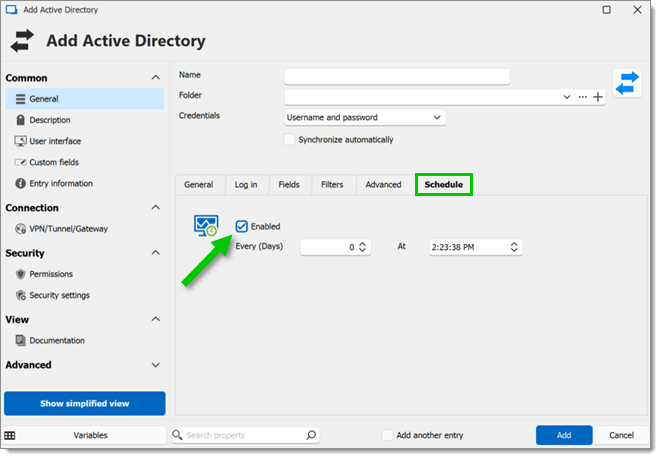Click the General hamburger icon in sidebar
Image resolution: width=661 pixels, height=459 pixels.
[21, 99]
